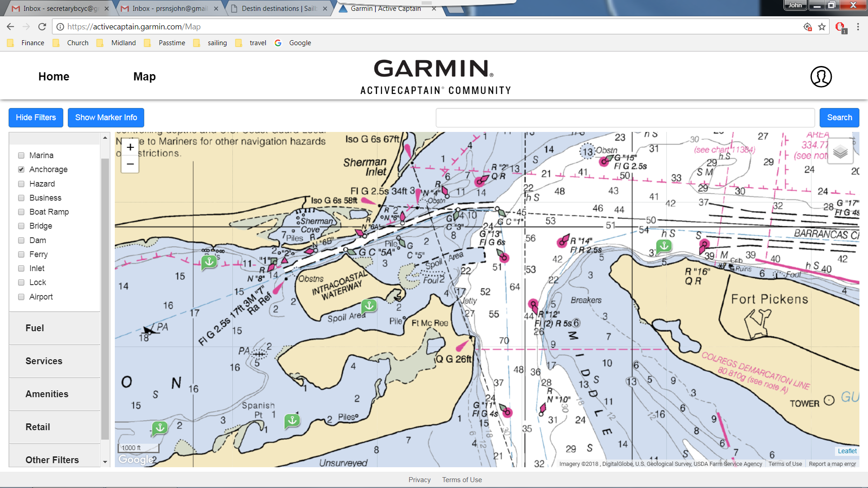
Task: Check the Boat Ramp filter
Action: (21, 212)
